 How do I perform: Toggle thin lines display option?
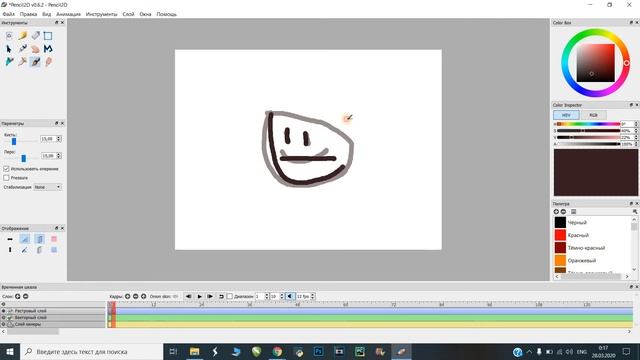point(25,239)
